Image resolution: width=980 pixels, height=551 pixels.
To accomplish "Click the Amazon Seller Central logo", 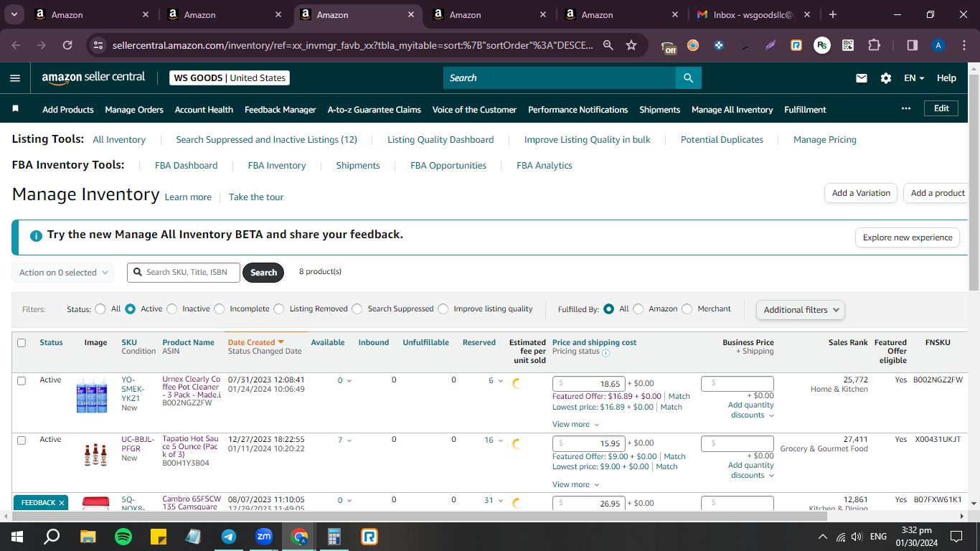I will click(93, 77).
